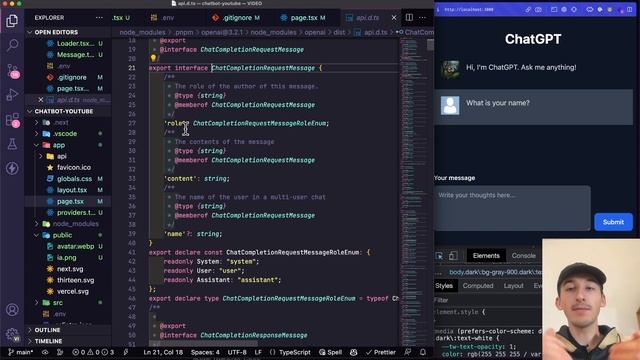Open the Testing flask view
The height and width of the screenshot is (360, 640).
point(12,144)
